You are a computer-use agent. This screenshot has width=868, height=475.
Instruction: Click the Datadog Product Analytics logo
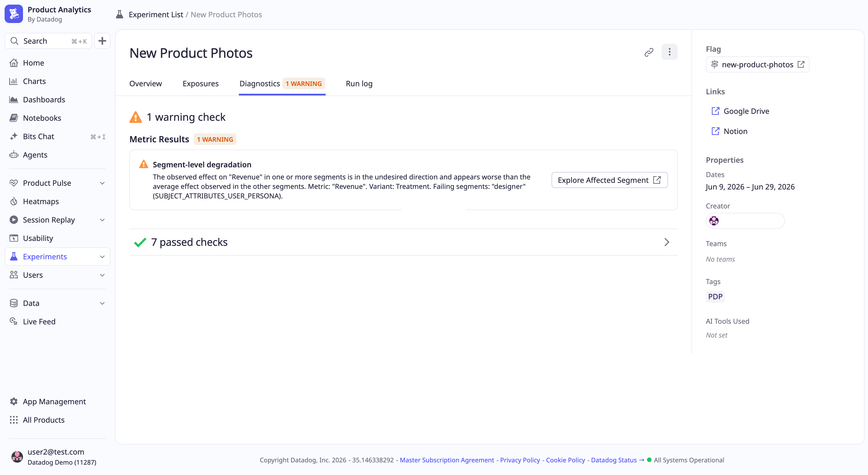point(14,14)
